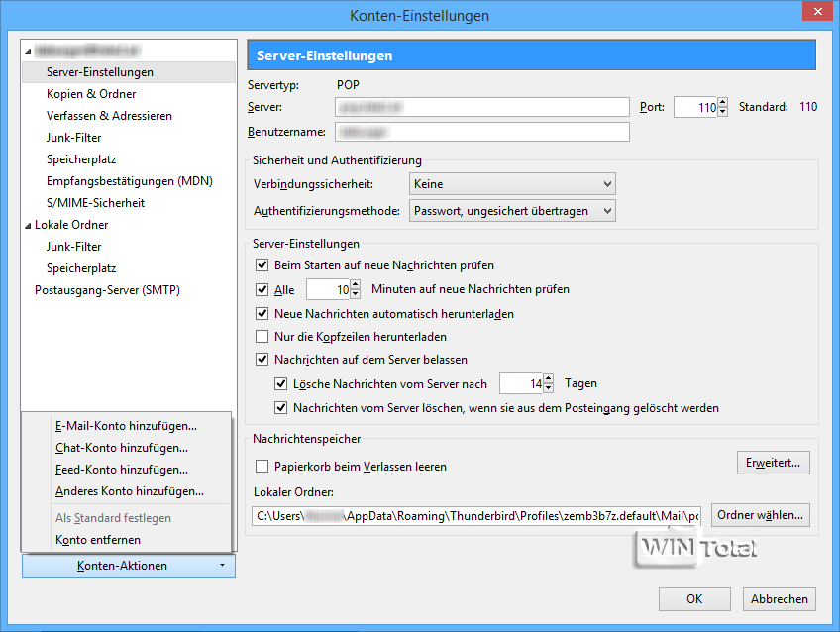Click the Lokaler Ordner path field
Viewport: 840px width, 632px height.
tap(476, 516)
